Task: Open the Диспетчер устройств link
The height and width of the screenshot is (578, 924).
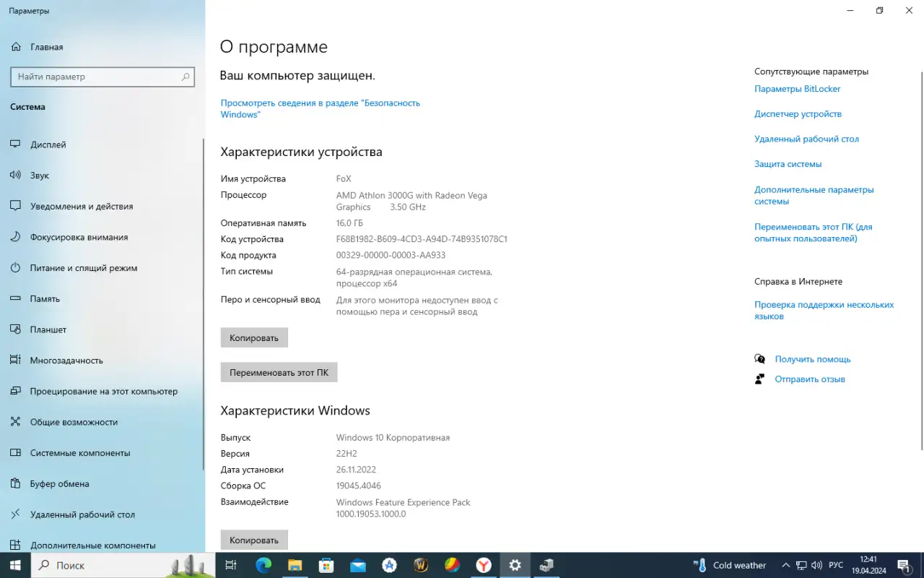Action: click(x=798, y=114)
